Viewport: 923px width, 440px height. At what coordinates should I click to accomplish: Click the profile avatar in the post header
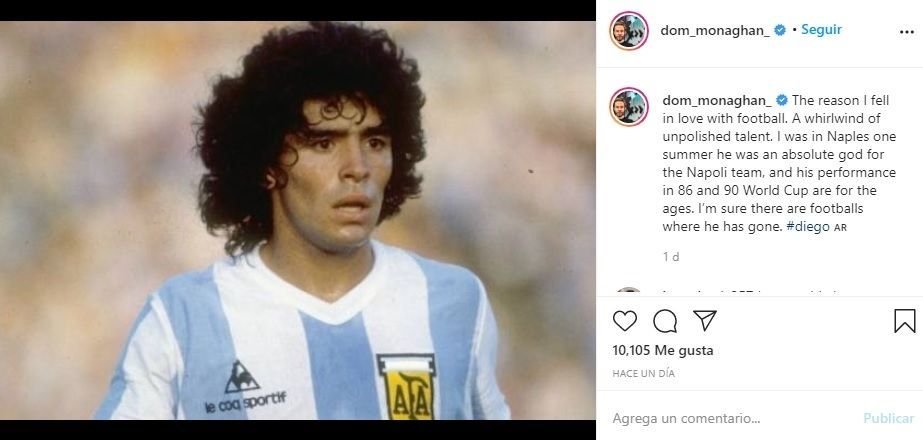coord(629,31)
